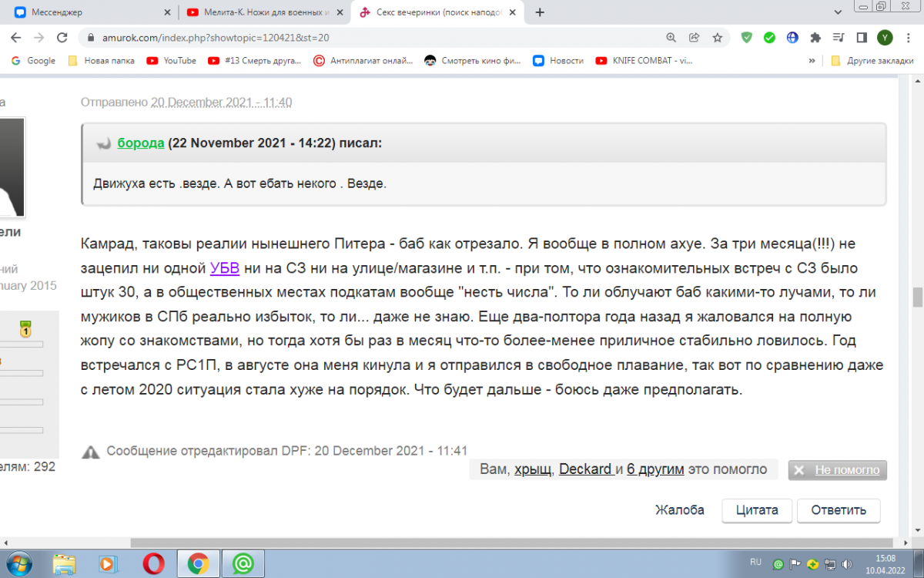This screenshot has height=578, width=924.
Task: Bookmark this page with the star icon
Action: pyautogui.click(x=717, y=37)
